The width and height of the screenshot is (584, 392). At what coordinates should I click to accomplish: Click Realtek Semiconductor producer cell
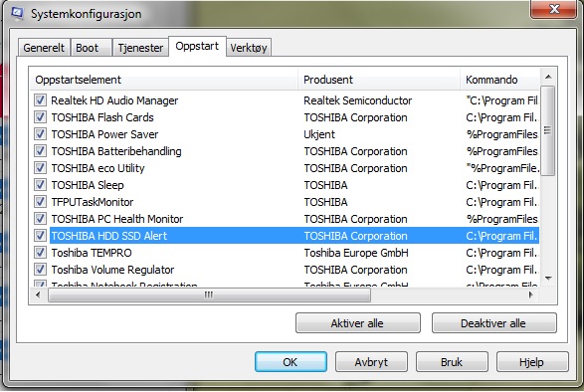click(x=357, y=100)
